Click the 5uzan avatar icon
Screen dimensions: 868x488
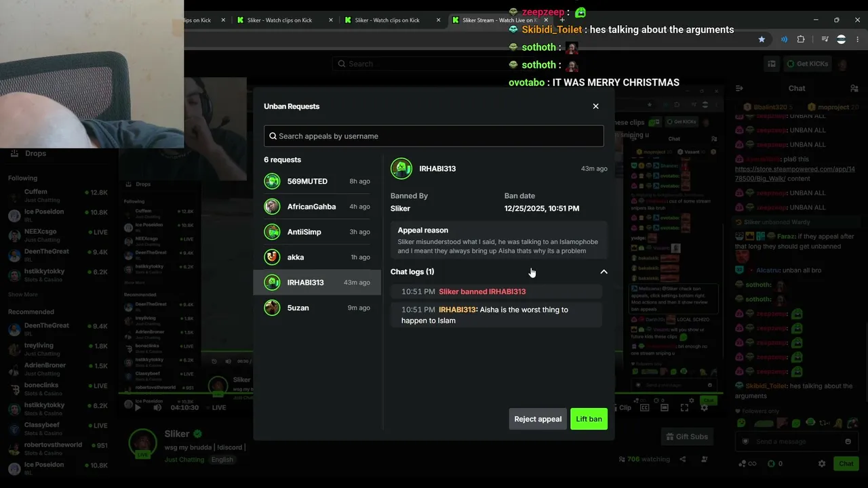(x=272, y=308)
